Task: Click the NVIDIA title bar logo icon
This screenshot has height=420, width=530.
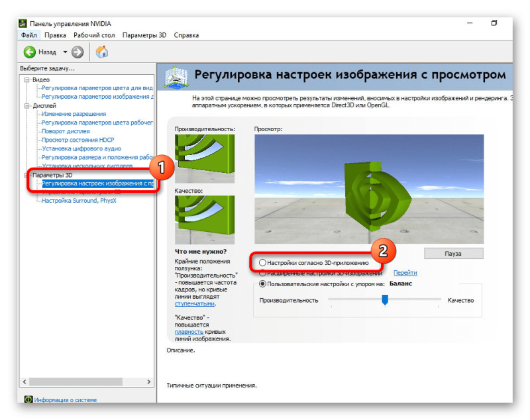Action: [x=23, y=23]
